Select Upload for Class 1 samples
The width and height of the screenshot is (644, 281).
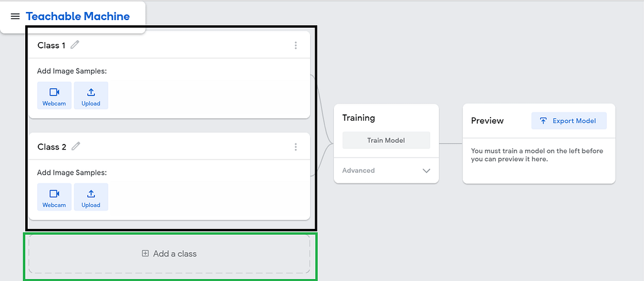click(91, 96)
